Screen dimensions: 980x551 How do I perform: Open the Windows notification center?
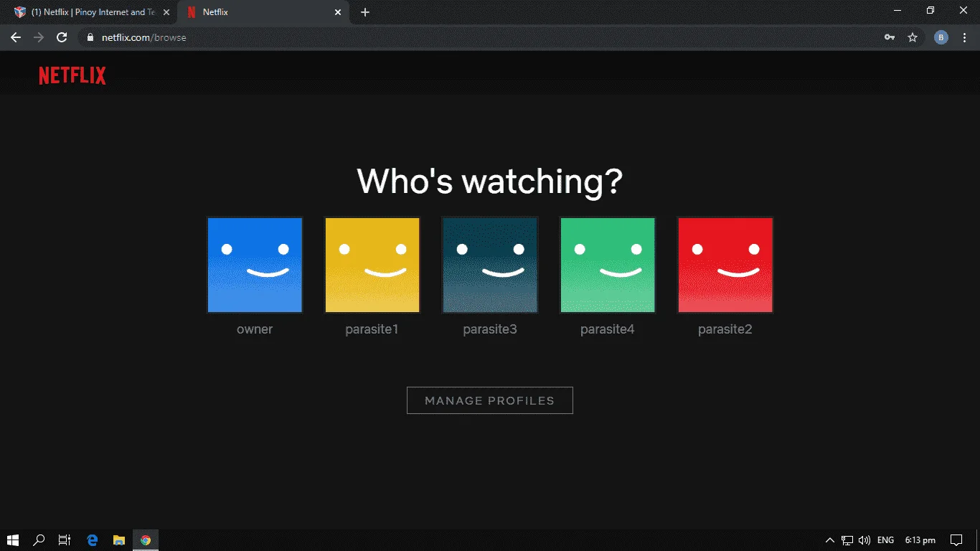point(956,540)
